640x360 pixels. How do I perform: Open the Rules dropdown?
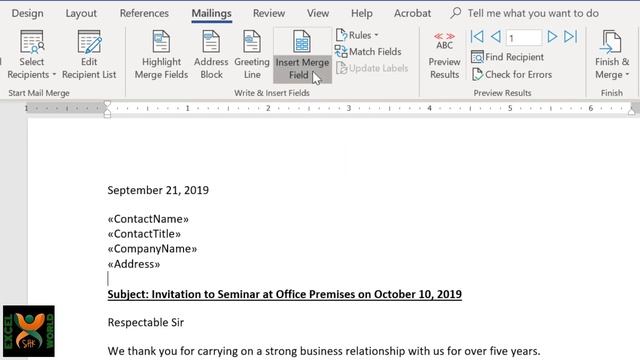357,35
